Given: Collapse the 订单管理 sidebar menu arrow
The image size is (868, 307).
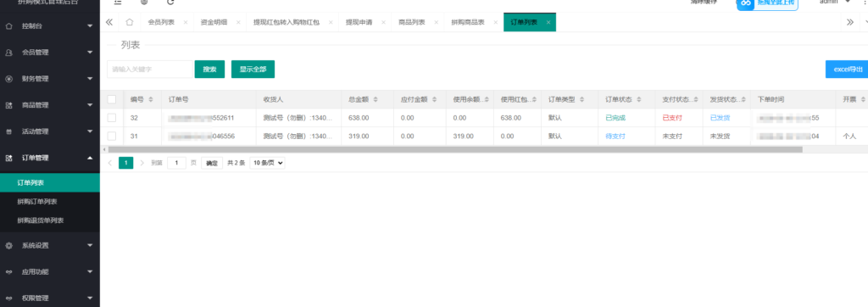Looking at the screenshot, I should 90,158.
